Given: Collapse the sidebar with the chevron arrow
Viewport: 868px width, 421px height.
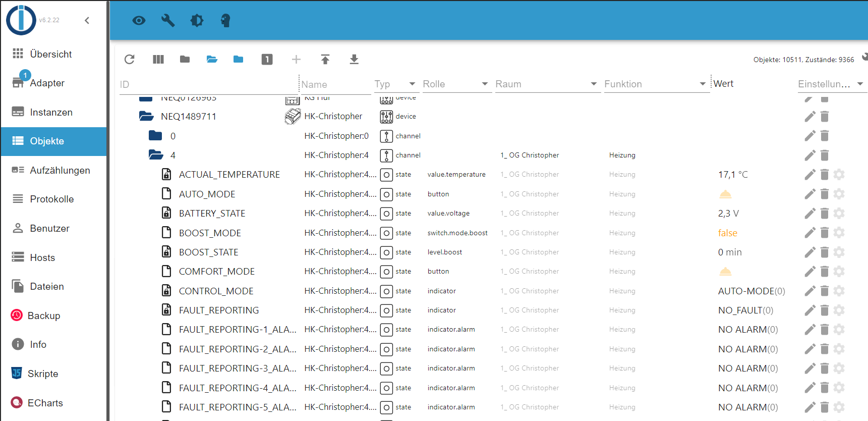Looking at the screenshot, I should click(x=87, y=20).
